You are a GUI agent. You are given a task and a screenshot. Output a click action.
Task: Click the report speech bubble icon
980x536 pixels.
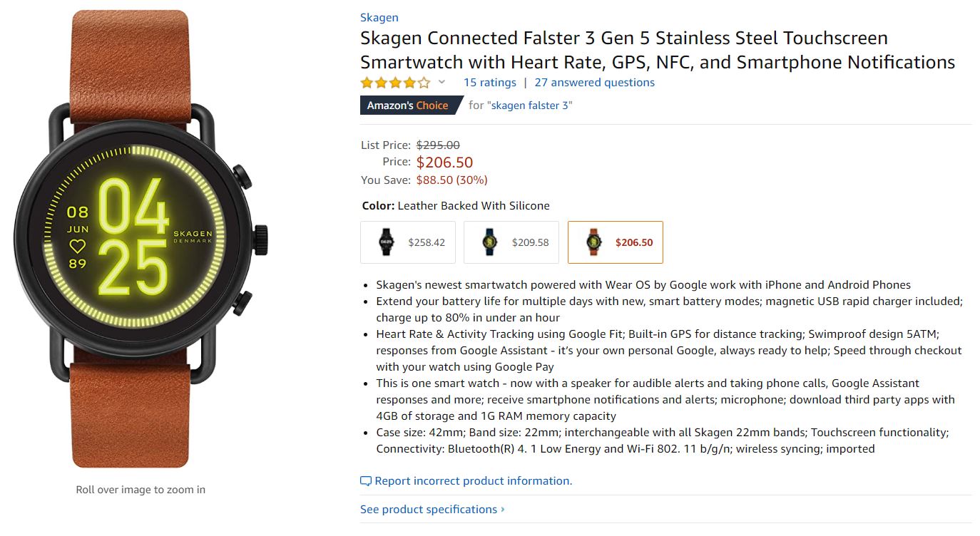(366, 481)
